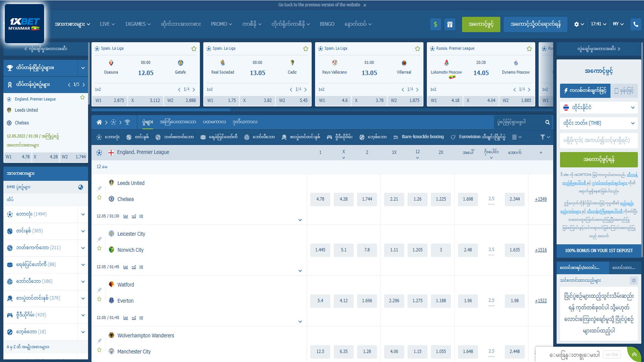The width and height of the screenshot is (644, 362).
Task: Star the Watford vs Everton row
Action: pos(99,299)
